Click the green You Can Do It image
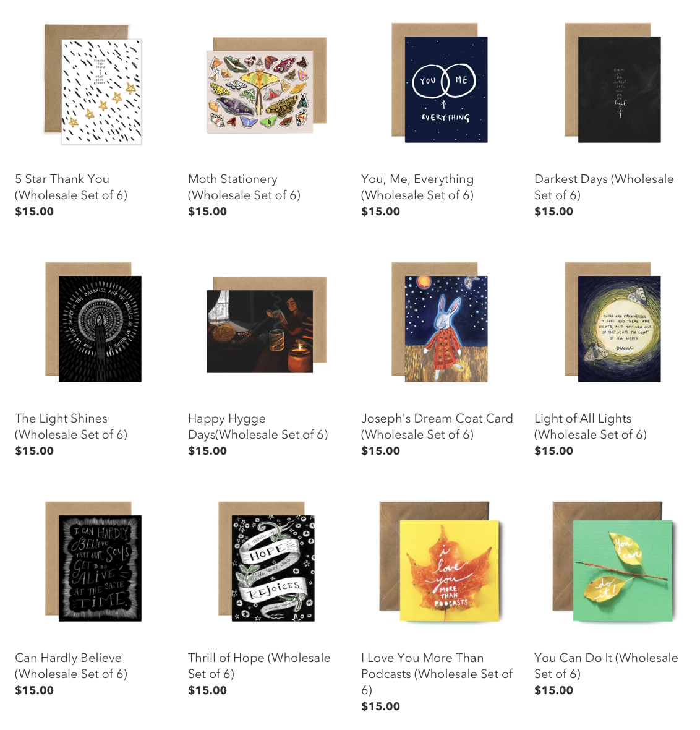Screen dimensions: 700x730 (x=612, y=562)
